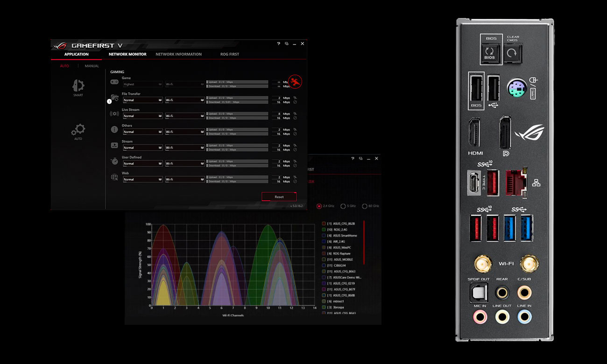
Task: Open User Defined Wi-Fi dropdown
Action: (x=184, y=163)
